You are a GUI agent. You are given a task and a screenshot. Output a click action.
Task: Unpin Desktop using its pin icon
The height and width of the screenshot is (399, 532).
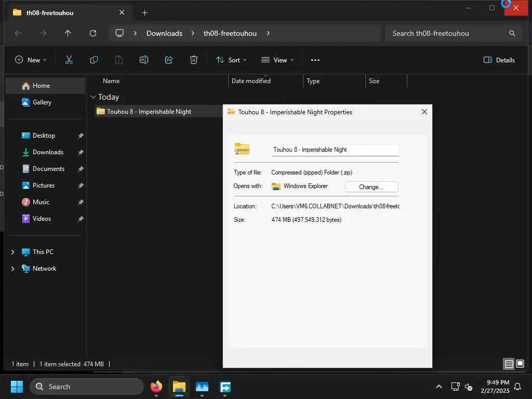[x=81, y=136]
